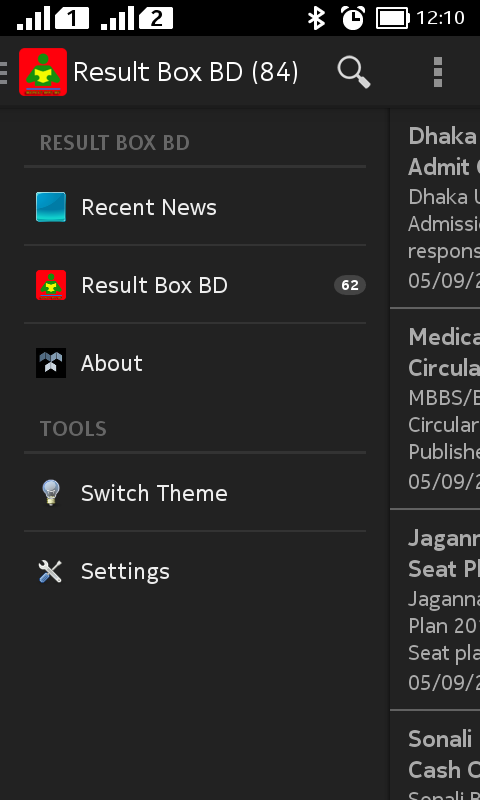Tap the 62 unread count badge
Viewport: 480px width, 800px height.
349,285
